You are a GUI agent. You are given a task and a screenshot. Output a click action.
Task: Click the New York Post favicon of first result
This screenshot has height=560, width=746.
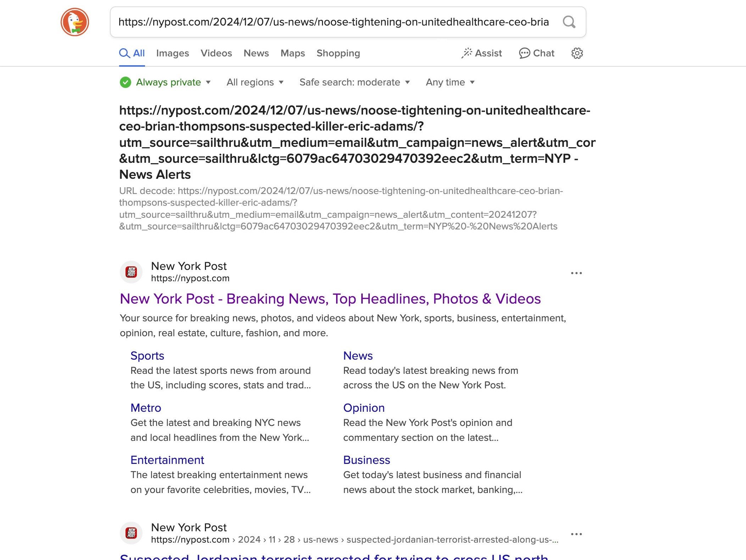(131, 272)
